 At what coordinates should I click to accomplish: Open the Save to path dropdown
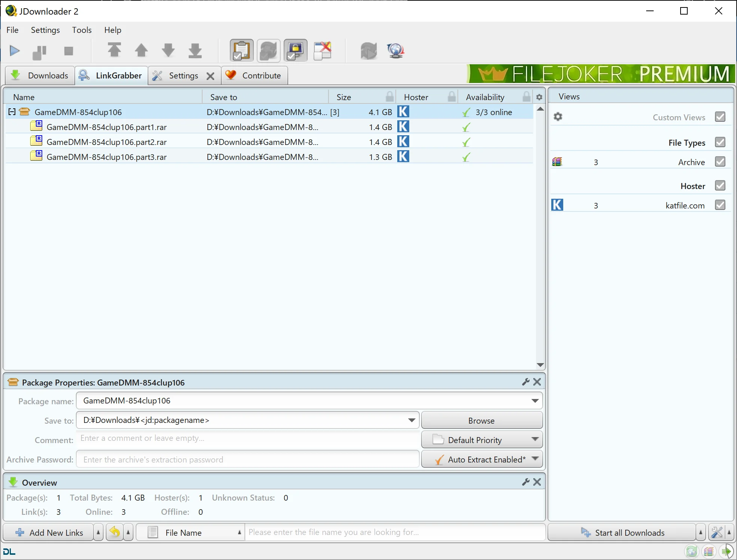tap(411, 420)
